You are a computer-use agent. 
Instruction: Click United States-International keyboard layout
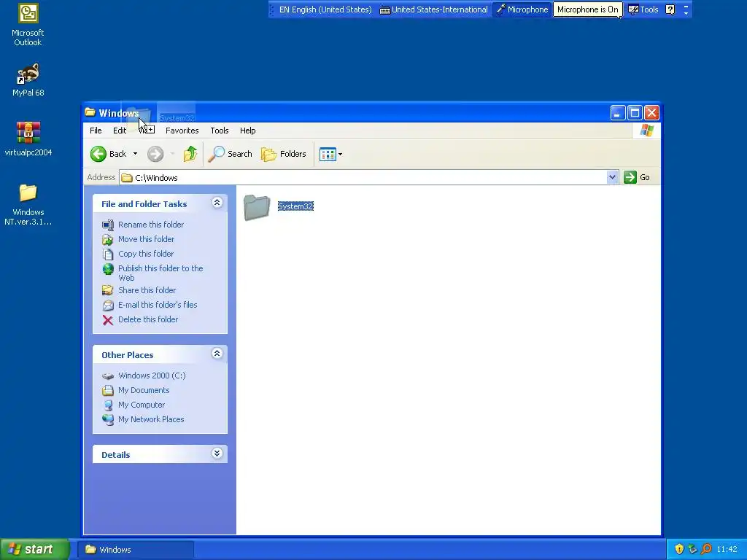[434, 9]
